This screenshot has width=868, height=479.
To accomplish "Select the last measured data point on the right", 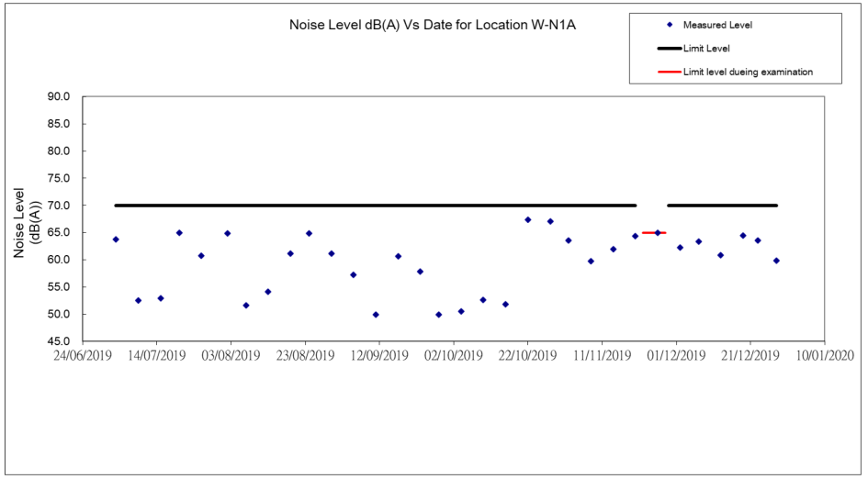I will 776,261.
